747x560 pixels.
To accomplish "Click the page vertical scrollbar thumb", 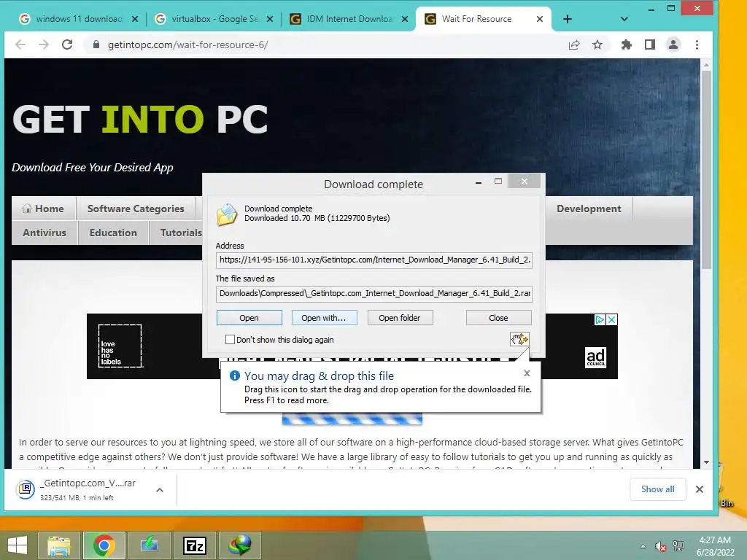I will (706, 171).
